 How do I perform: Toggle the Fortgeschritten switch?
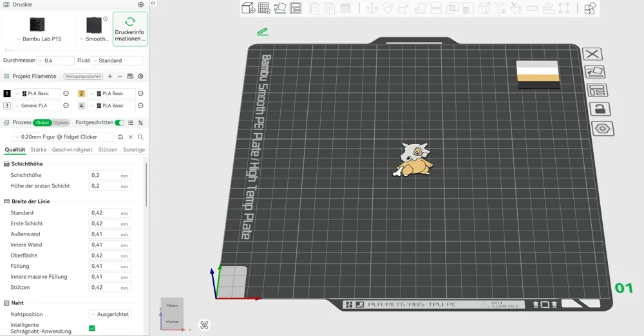120,122
